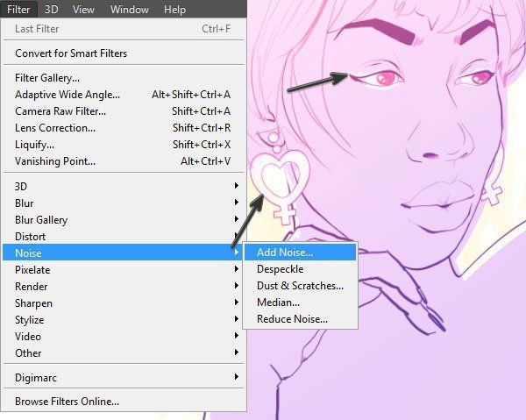Select the highlighted Noise submenu item
526x420 pixels.
click(x=123, y=253)
